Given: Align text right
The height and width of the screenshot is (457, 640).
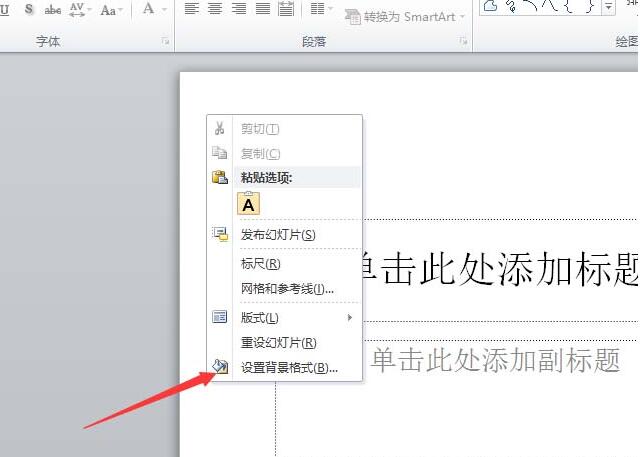Looking at the screenshot, I should (x=239, y=9).
